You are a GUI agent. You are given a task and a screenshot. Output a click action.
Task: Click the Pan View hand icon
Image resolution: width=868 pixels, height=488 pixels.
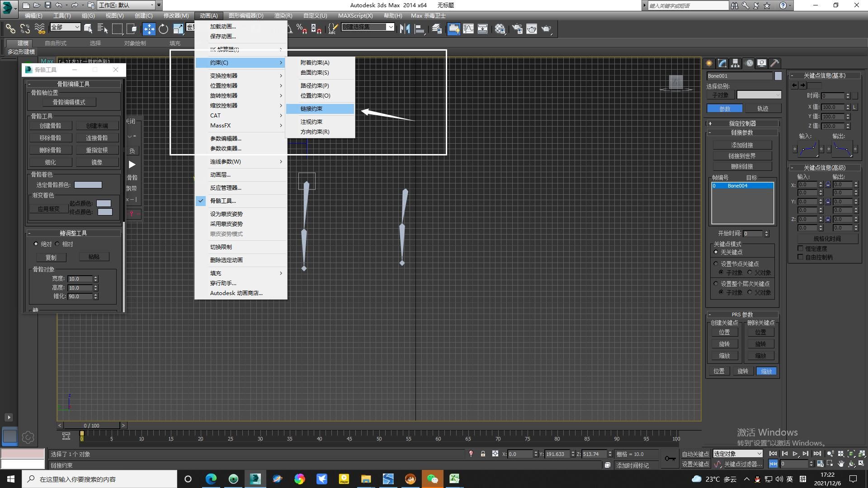(840, 464)
